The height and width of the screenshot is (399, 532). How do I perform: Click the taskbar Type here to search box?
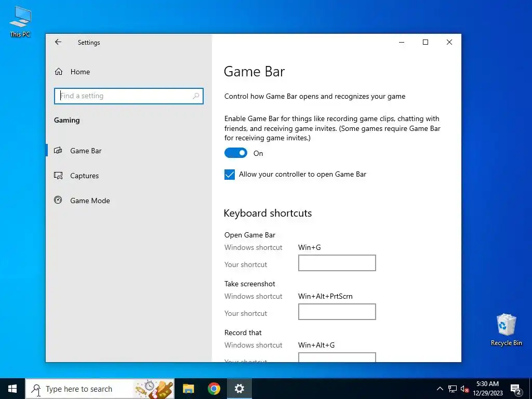point(100,389)
